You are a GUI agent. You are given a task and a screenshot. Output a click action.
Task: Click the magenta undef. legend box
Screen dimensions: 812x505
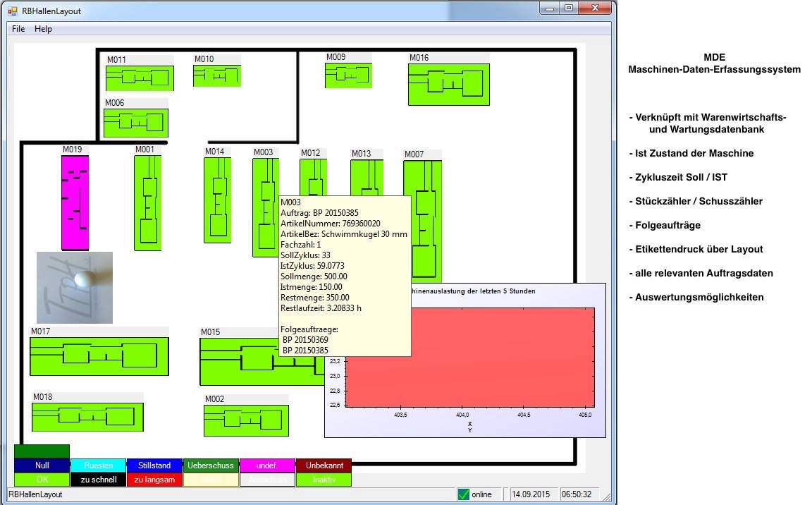tap(267, 465)
